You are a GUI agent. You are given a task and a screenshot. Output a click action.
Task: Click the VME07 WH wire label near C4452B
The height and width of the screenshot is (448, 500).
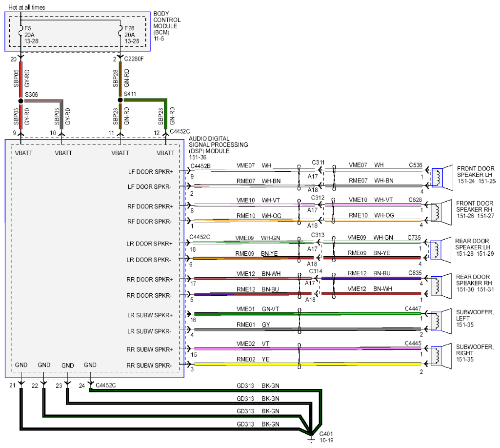tap(254, 165)
